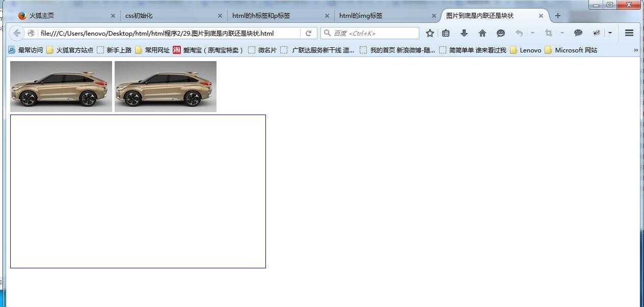Click the address bar URL field
The image size is (644, 307).
[169, 33]
